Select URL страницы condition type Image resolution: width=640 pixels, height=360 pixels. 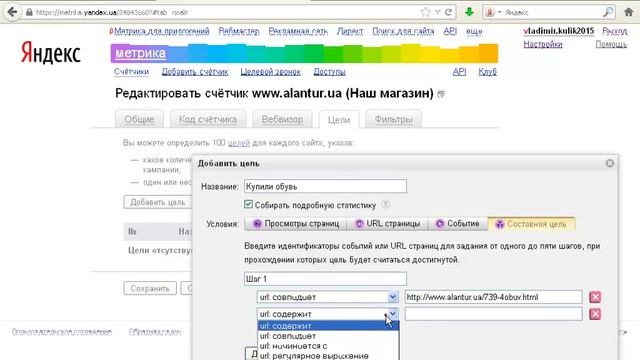[387, 224]
